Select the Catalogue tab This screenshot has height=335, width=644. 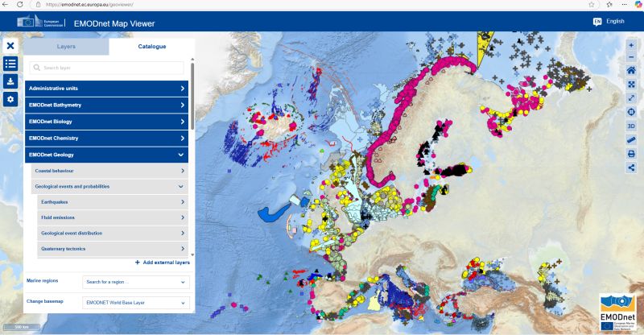(x=152, y=47)
